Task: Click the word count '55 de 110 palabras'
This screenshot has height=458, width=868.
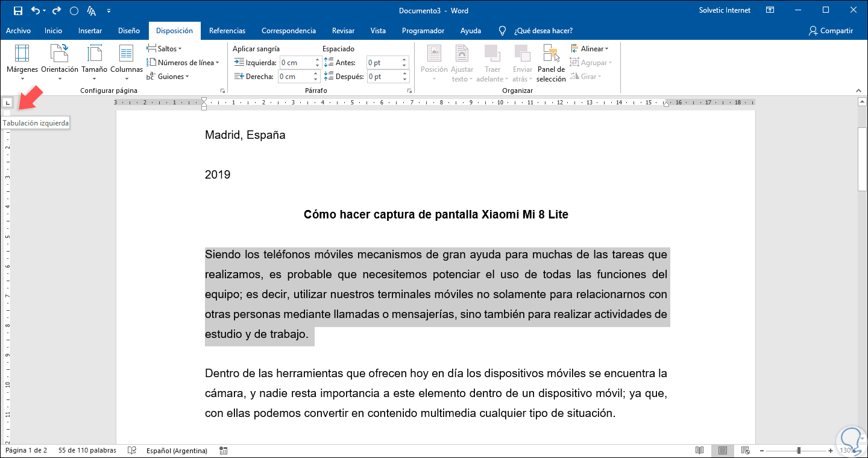Action: (x=87, y=451)
